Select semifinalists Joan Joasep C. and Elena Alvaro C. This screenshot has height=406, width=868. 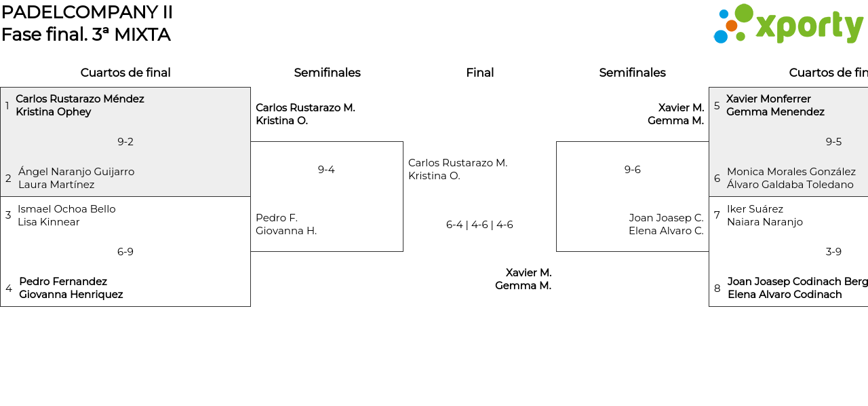666,224
